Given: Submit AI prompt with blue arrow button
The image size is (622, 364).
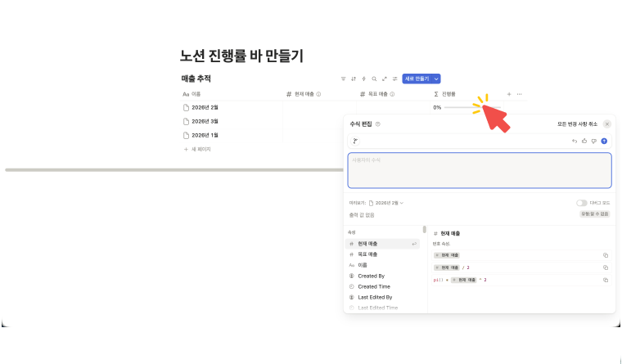Looking at the screenshot, I should click(604, 141).
